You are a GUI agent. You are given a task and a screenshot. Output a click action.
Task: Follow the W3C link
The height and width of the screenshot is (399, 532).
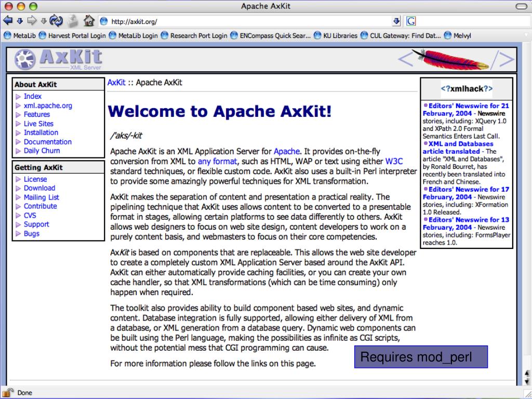pos(394,161)
